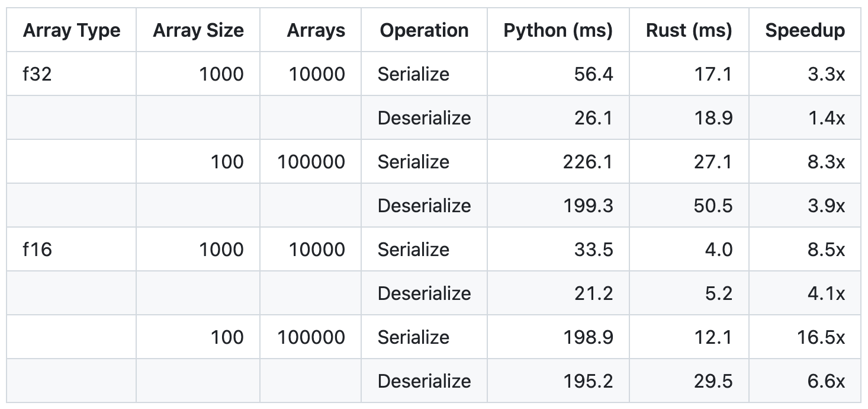This screenshot has width=868, height=409.
Task: Click the Operation column header
Action: click(x=424, y=30)
